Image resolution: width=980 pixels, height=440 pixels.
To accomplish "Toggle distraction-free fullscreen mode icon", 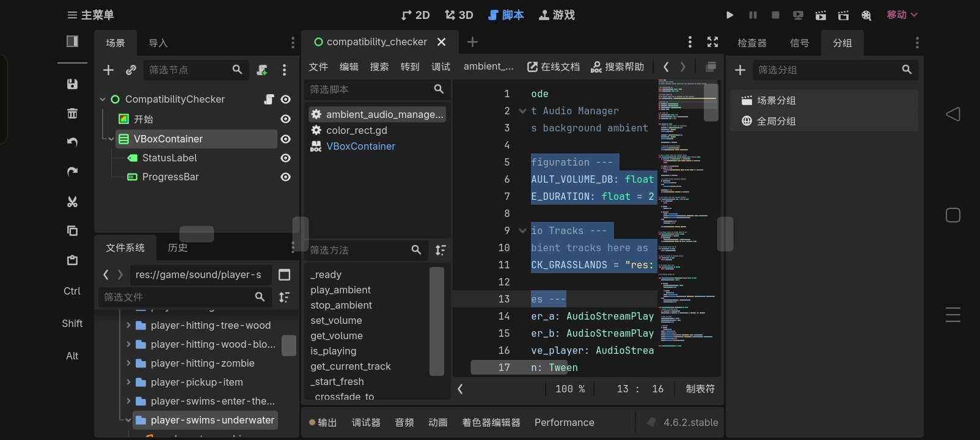I will [x=712, y=42].
